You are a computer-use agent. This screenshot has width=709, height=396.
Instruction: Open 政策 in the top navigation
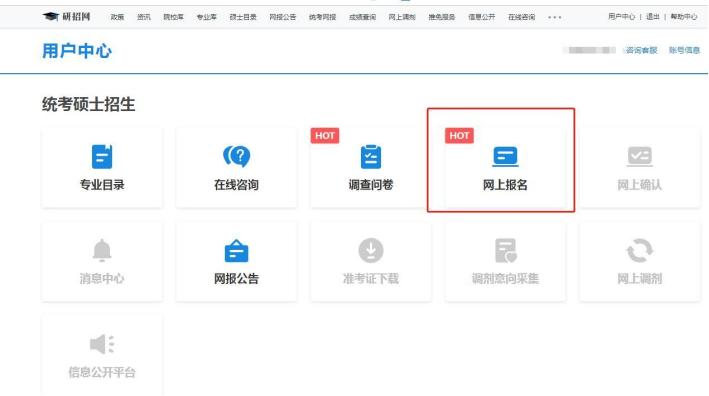117,17
